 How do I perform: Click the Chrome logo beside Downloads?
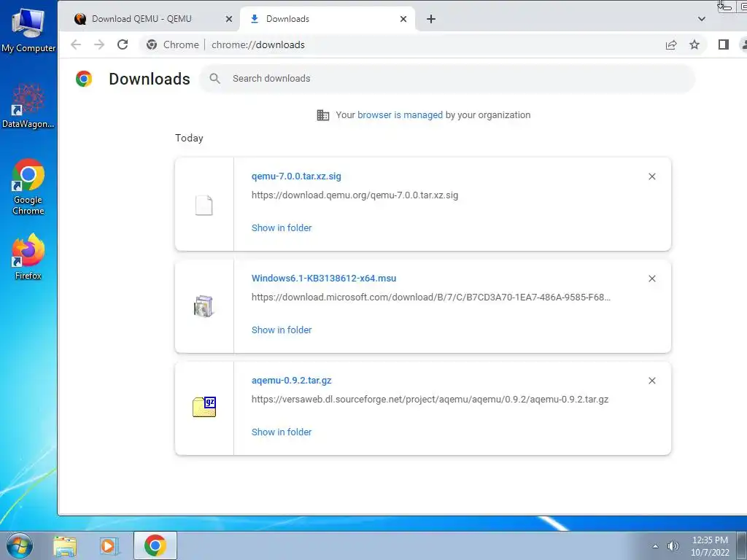84,79
